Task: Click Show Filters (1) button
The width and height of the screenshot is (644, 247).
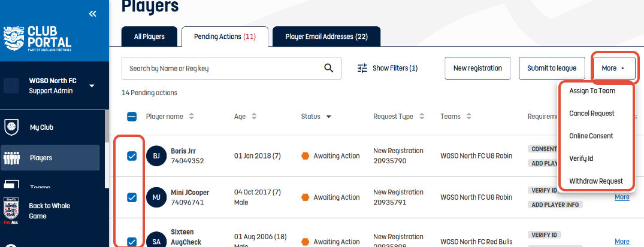Action: click(x=388, y=68)
